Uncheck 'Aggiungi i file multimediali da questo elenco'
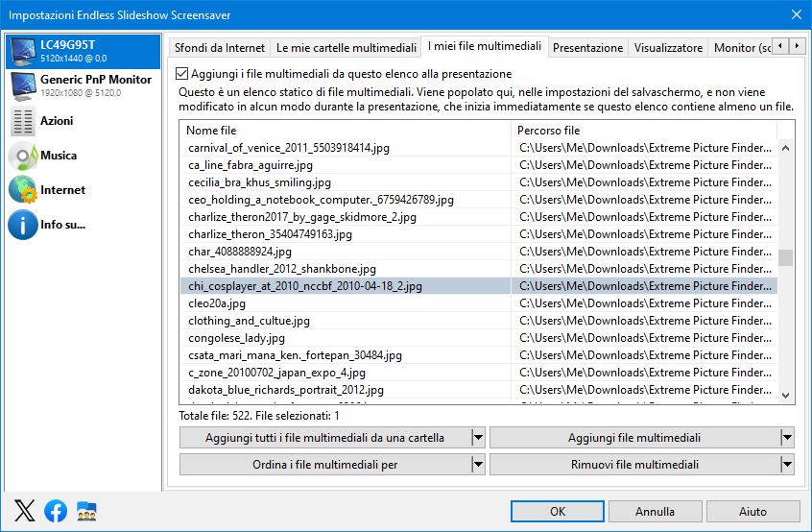Screen dimensions: 812x532 tap(181, 74)
